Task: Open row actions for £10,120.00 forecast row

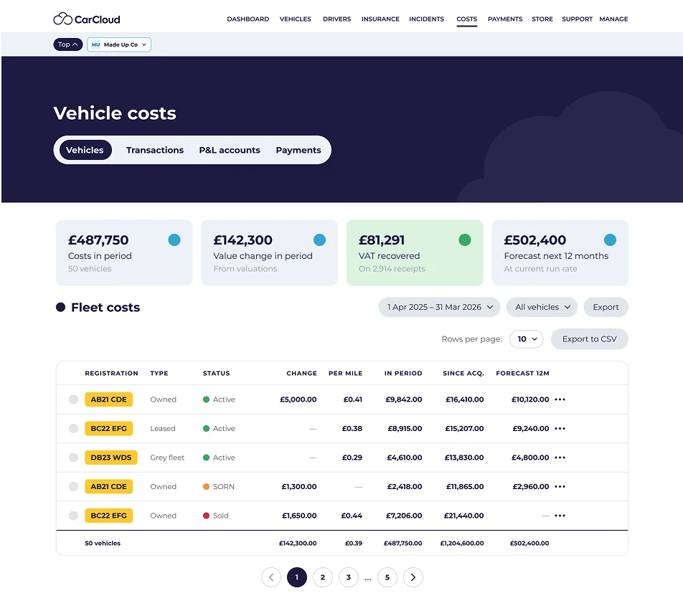Action: pyautogui.click(x=560, y=399)
